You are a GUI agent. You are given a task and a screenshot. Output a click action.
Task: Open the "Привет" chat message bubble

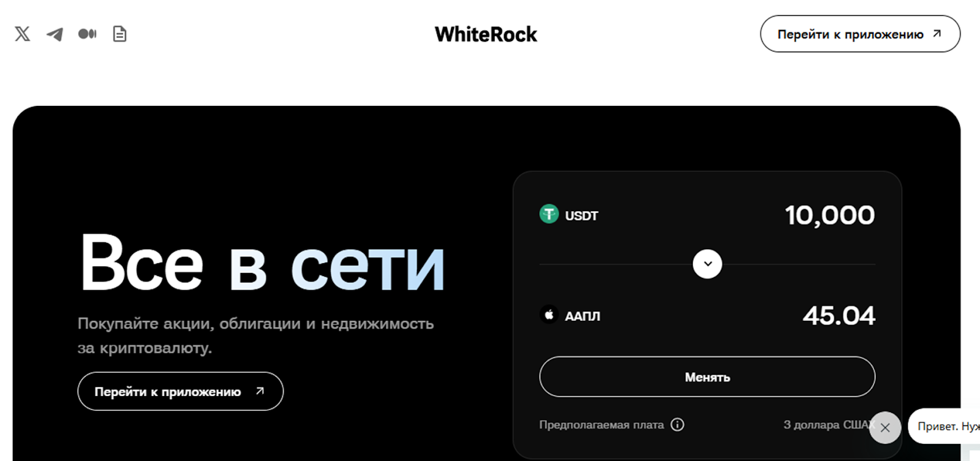[944, 426]
